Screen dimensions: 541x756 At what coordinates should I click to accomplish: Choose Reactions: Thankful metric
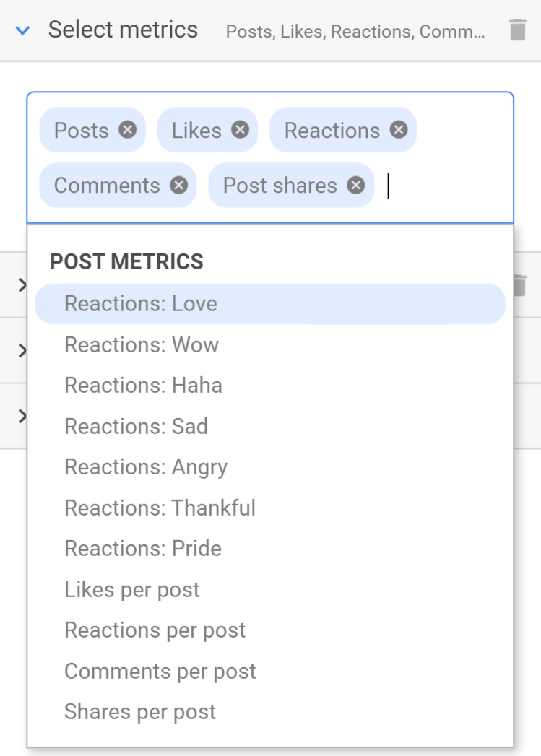click(160, 508)
